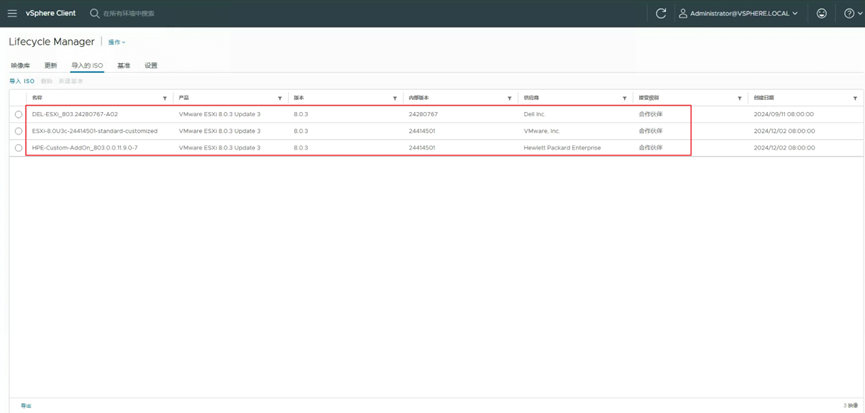Switch to the 映像库 tab
This screenshot has width=865, height=413.
pos(20,66)
